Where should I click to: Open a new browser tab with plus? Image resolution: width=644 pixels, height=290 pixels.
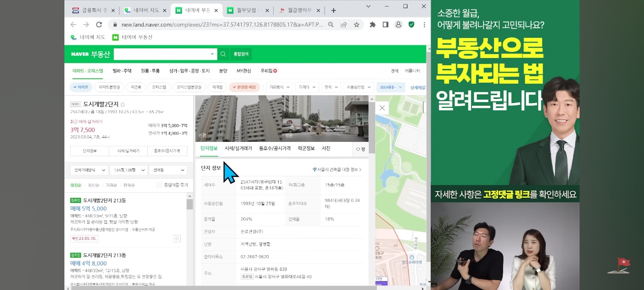pyautogui.click(x=333, y=10)
